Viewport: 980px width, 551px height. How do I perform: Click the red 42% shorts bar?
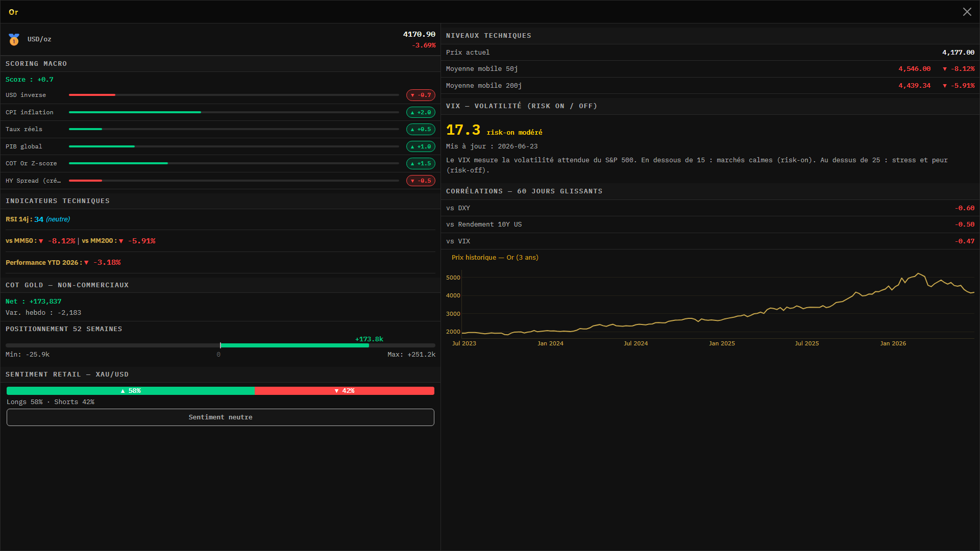345,391
